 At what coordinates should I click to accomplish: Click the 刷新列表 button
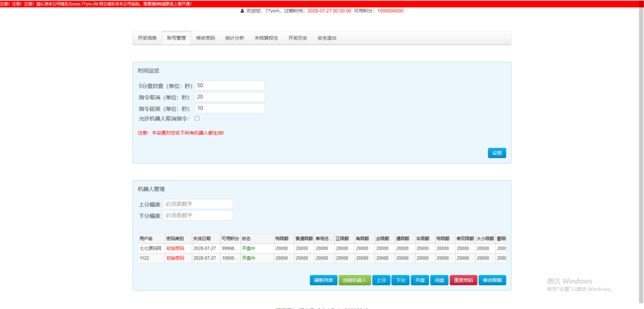323,280
